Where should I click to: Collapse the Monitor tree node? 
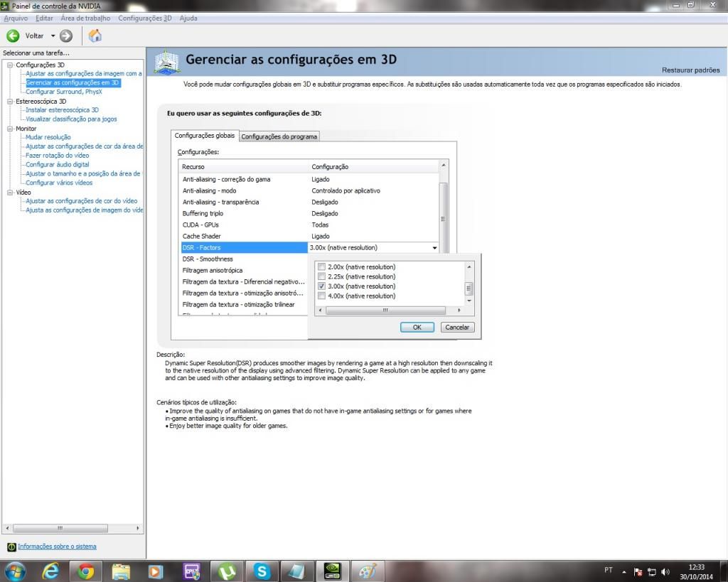pos(10,129)
